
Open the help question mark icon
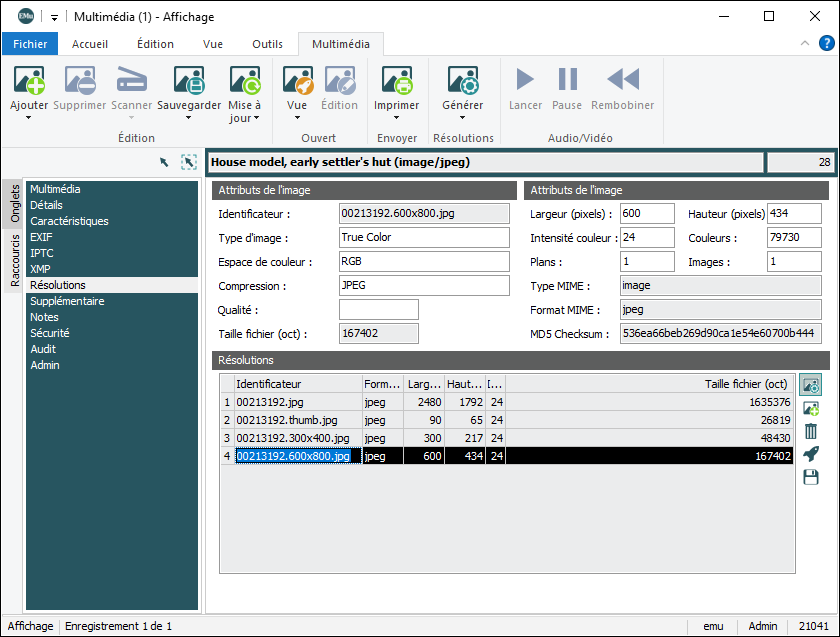point(826,43)
